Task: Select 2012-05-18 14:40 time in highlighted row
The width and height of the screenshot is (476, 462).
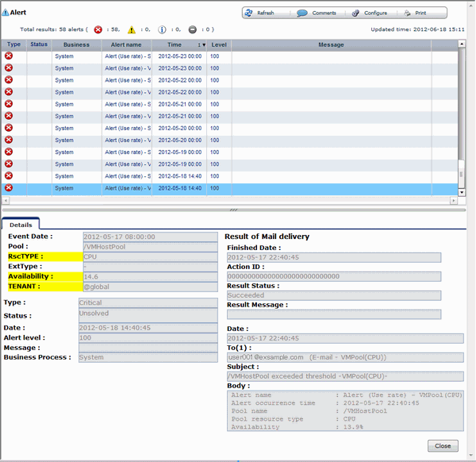Action: tap(180, 188)
